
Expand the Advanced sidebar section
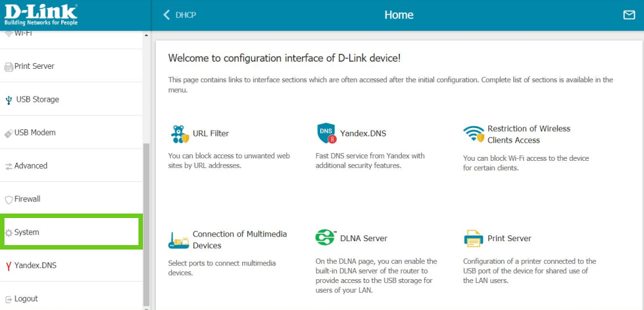click(x=31, y=166)
